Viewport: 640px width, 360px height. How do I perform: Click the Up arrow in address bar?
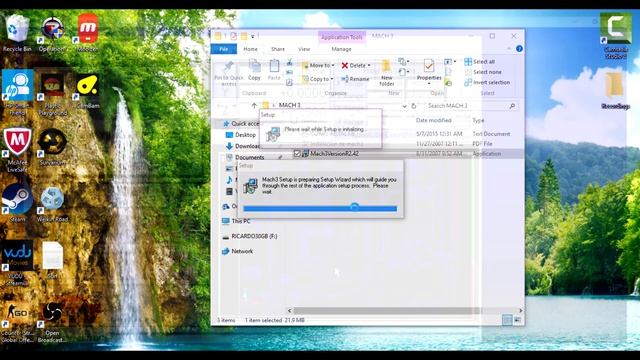click(x=254, y=105)
